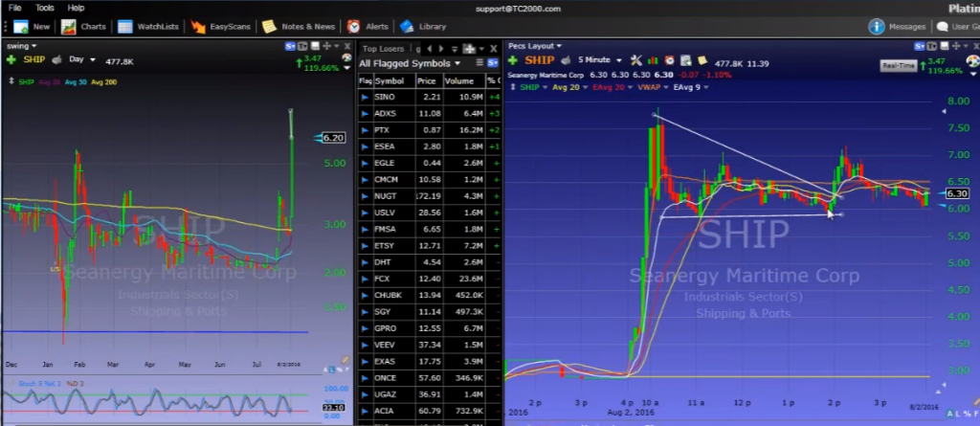Click the color palette icon on right chart
The image size is (980, 426).
click(x=973, y=61)
